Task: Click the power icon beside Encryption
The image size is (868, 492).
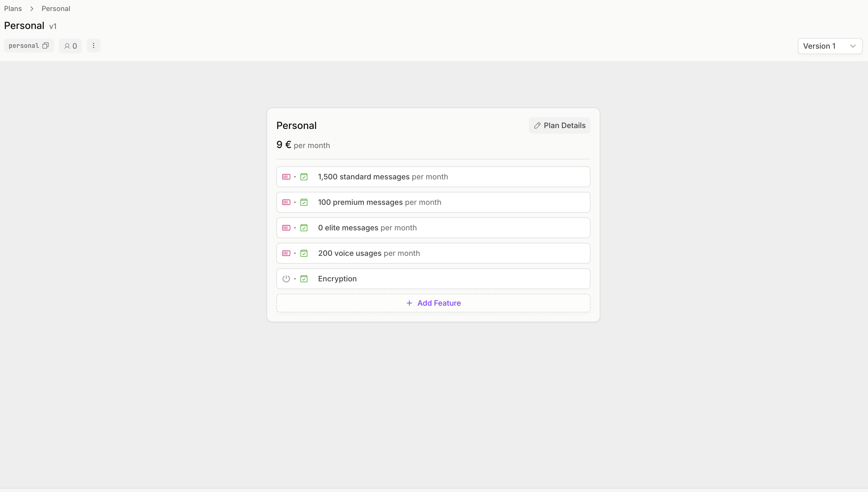Action: [286, 279]
